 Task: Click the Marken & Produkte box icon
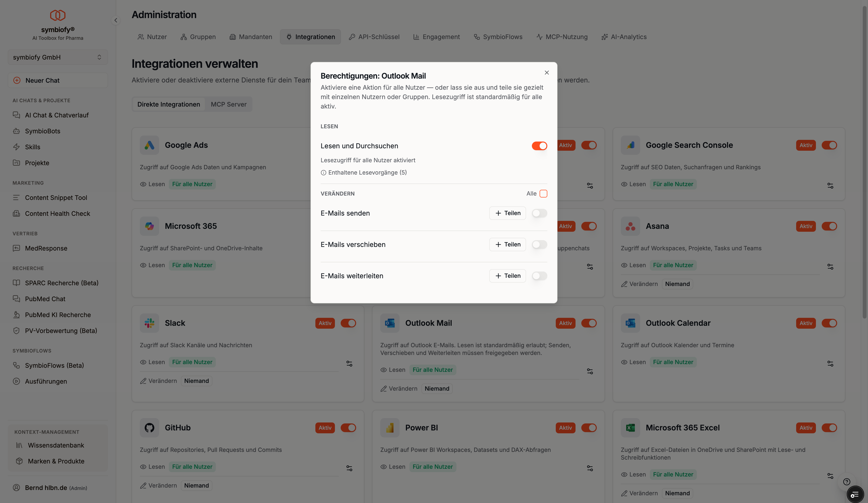[x=19, y=461]
